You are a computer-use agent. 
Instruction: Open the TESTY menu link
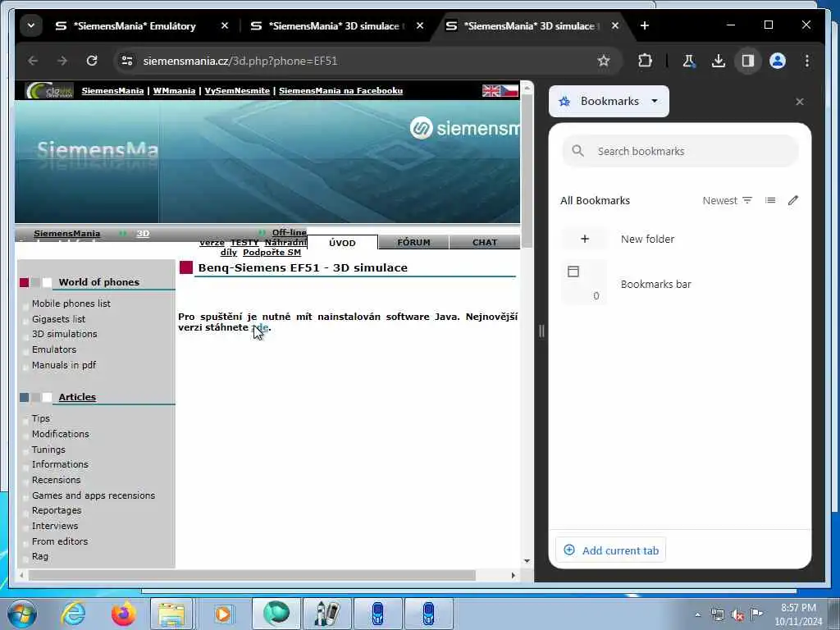244,243
